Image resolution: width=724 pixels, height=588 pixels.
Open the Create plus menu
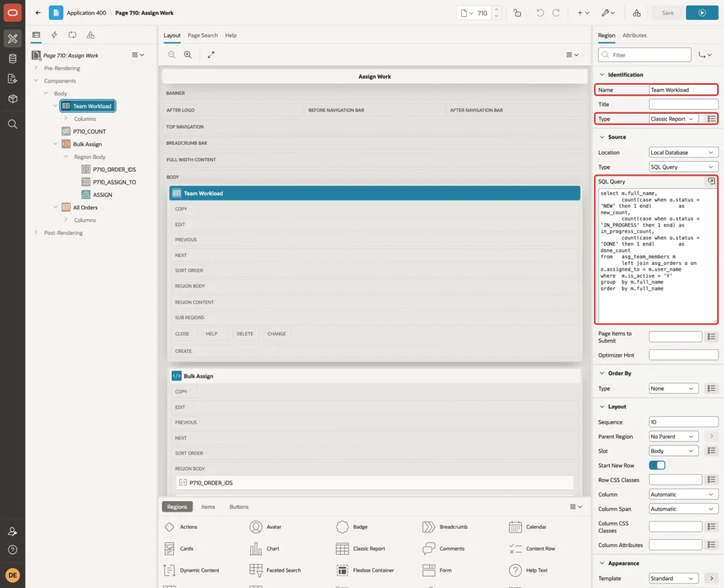pos(583,13)
